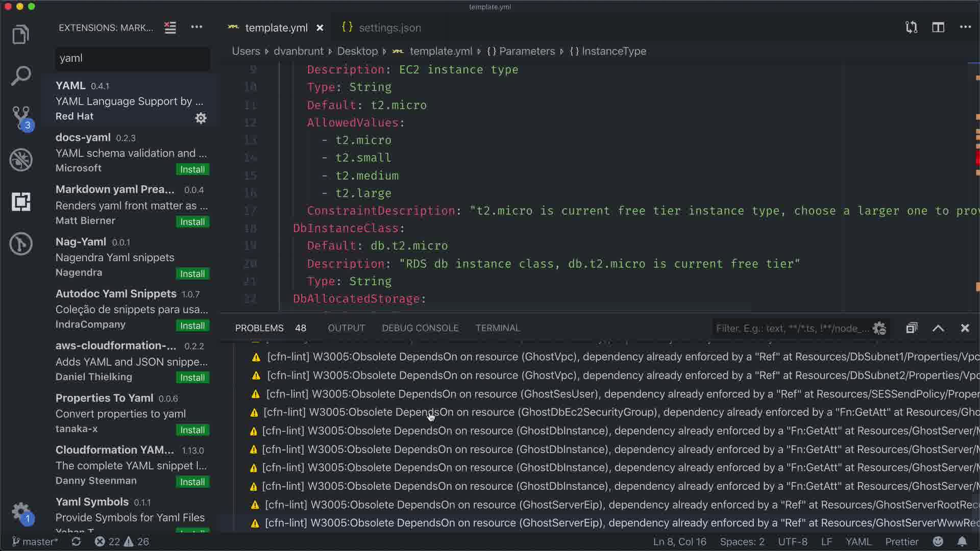Split the editor to the right

point(938,28)
